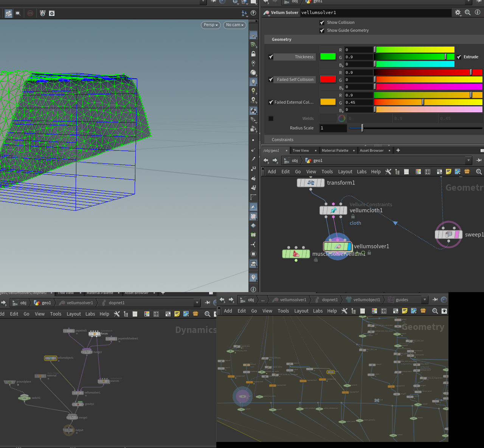This screenshot has height=448, width=484.
Task: Expand the dopnet1 path dropdown arrow
Action: click(197, 303)
